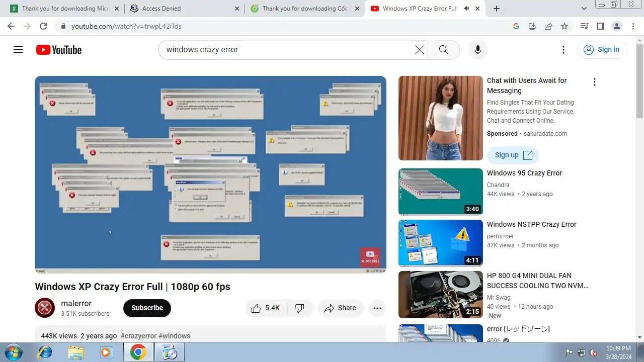
Task: Start voice search with microphone icon
Action: click(478, 50)
